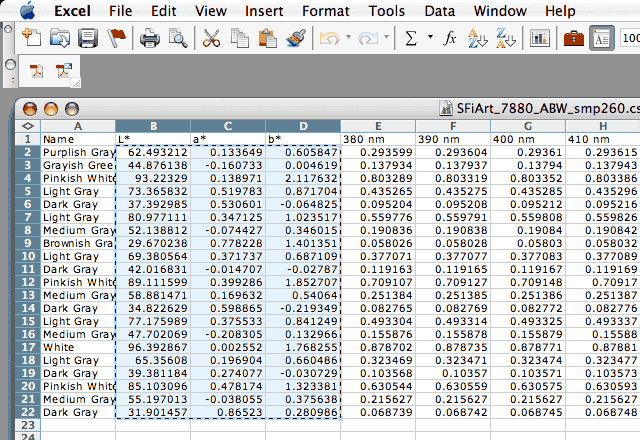Click the PDF and email icon
The width and height of the screenshot is (640, 440).
64,71
